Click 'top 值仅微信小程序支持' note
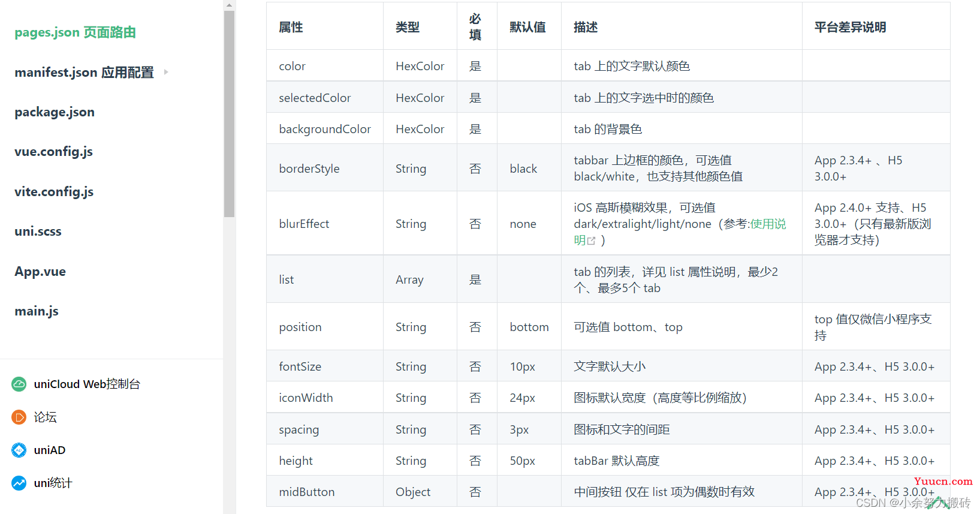The image size is (980, 514). coord(873,327)
